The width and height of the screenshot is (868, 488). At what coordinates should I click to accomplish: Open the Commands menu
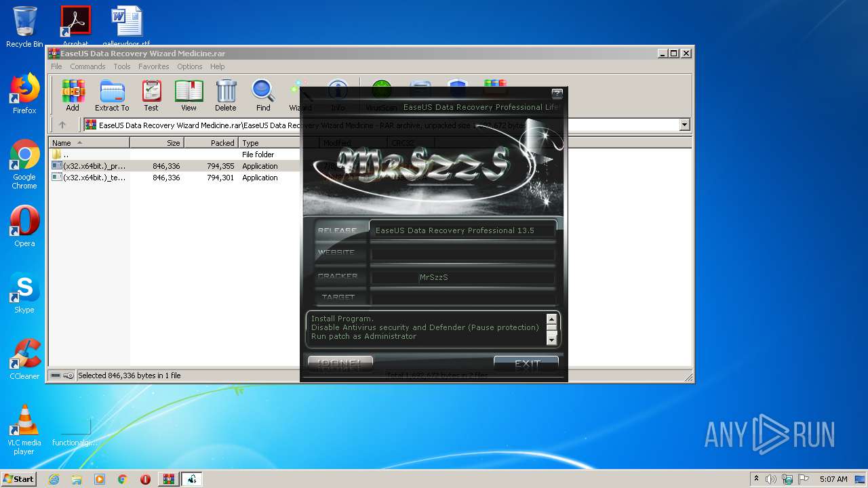[87, 66]
